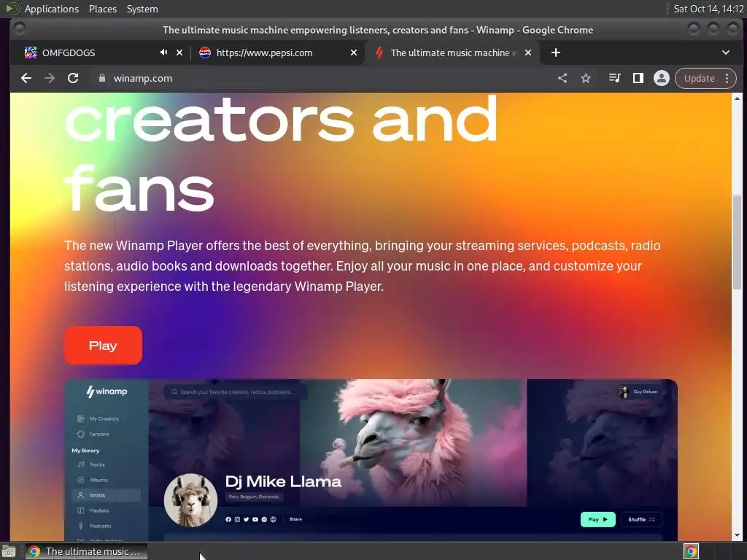Viewport: 747px width, 560px height.
Task: Reload the winamp.com page
Action: pos(73,78)
